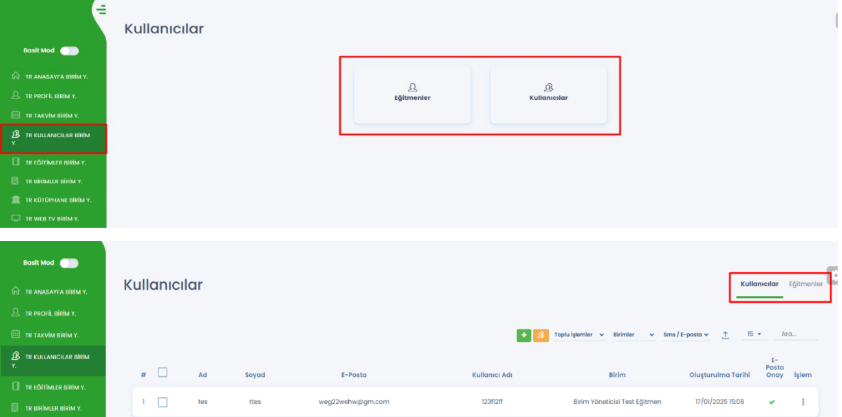Tick the select-all checkbox in table header
Screen dimensions: 842x417
162,373
